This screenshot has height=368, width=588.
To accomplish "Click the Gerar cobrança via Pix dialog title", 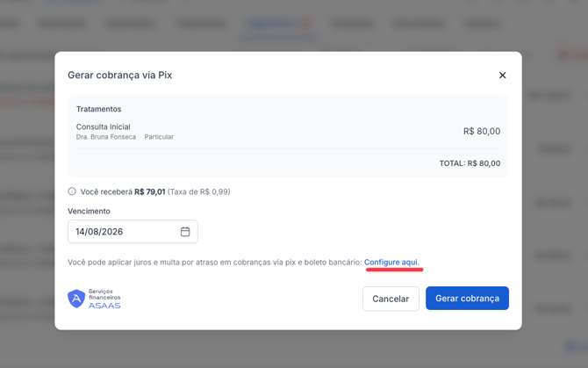I will [x=119, y=75].
